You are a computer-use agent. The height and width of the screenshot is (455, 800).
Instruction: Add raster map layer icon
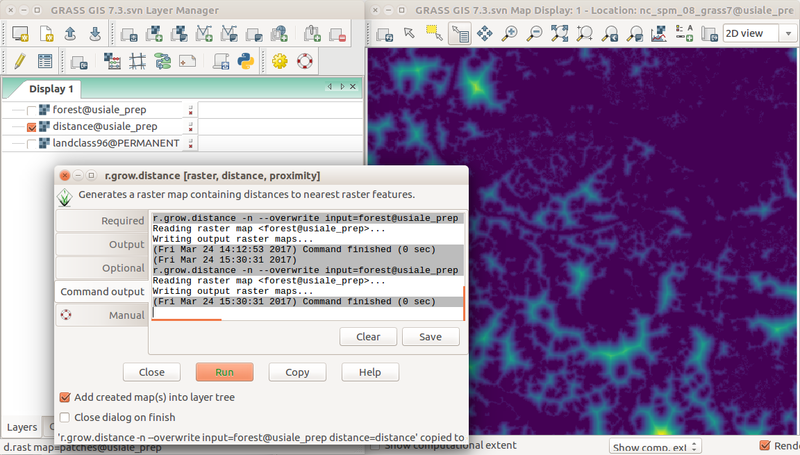[154, 34]
